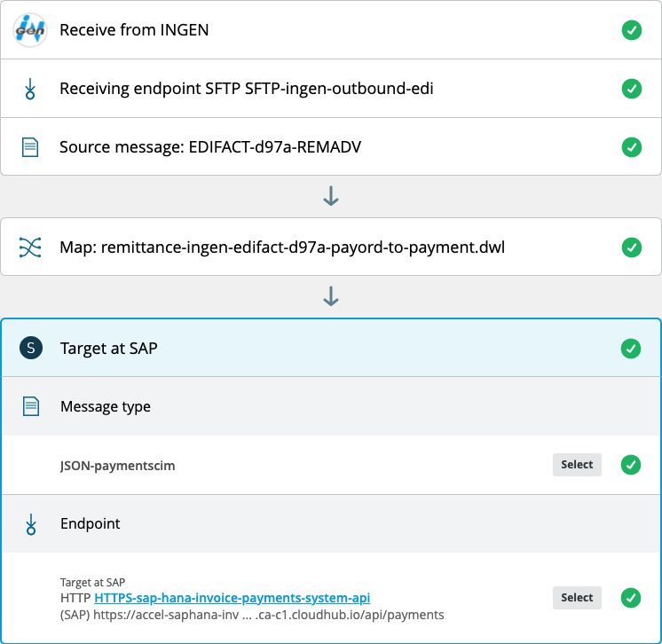
Task: Click the Message type document icon
Action: point(31,406)
